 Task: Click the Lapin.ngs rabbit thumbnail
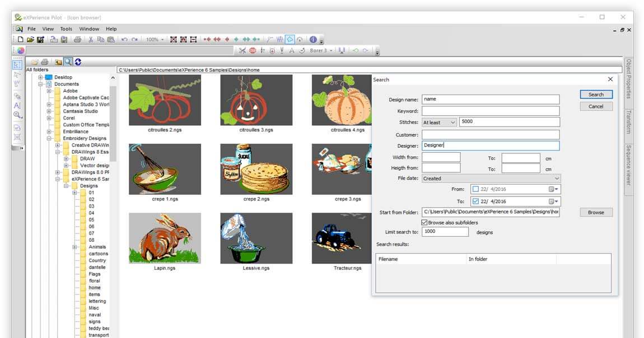(165, 238)
